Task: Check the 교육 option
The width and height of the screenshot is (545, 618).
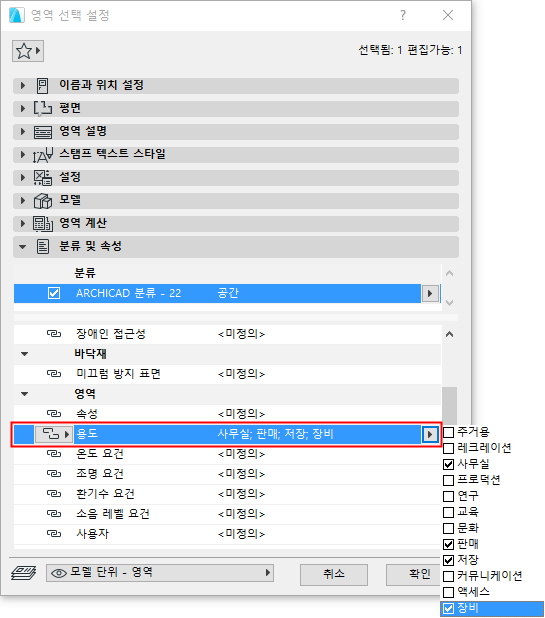Action: (x=448, y=512)
